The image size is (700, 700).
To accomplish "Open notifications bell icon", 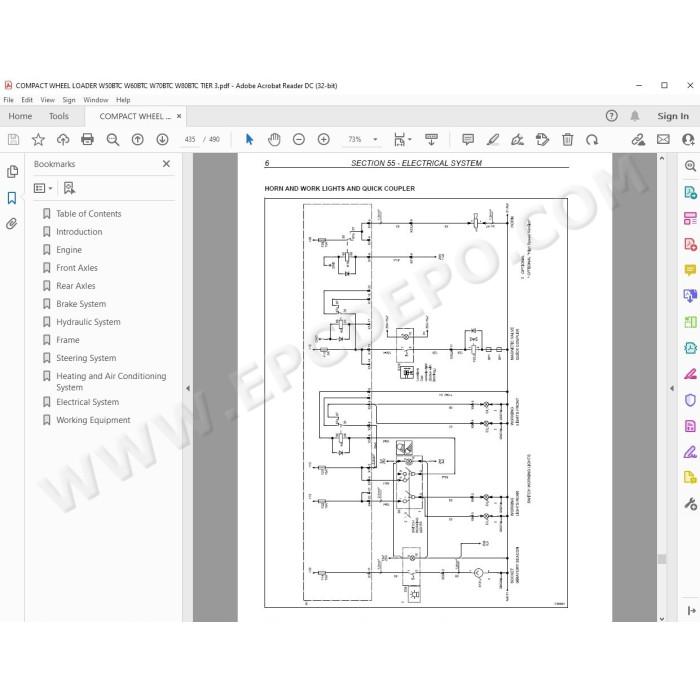I will click(x=635, y=116).
